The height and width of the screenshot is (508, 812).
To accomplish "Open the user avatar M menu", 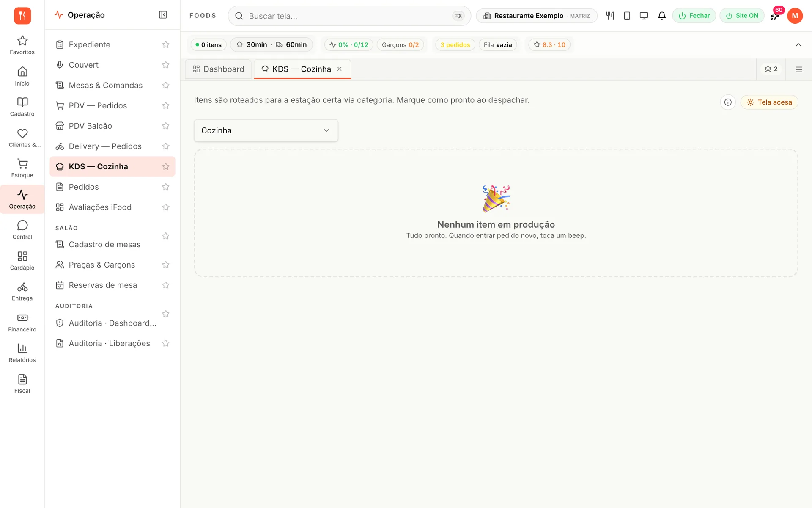I will [x=795, y=16].
